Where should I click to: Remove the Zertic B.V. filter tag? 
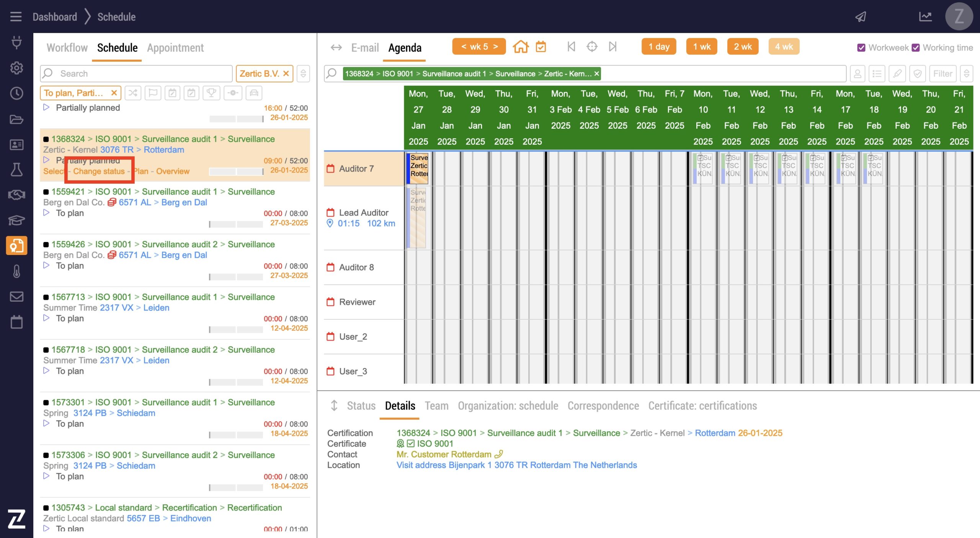click(286, 74)
